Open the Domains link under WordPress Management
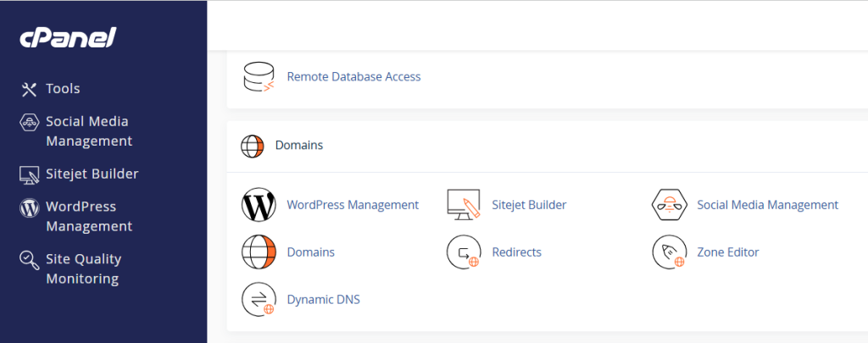This screenshot has height=343, width=868. tap(310, 252)
